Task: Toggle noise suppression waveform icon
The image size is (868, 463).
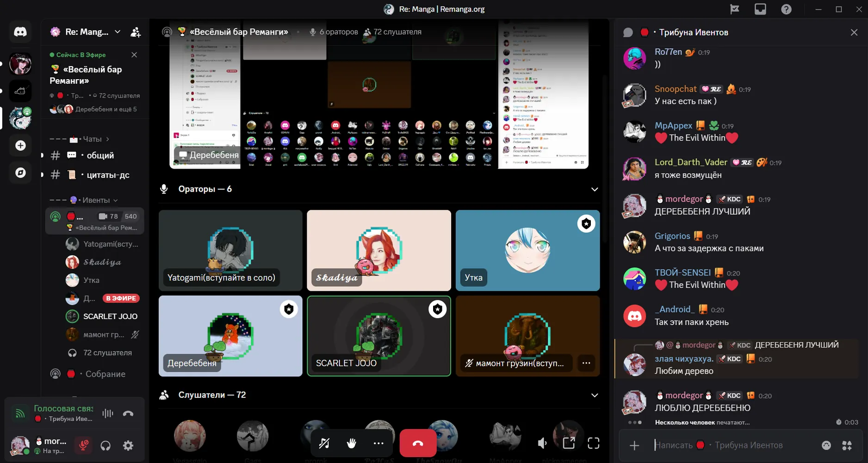Action: point(107,413)
